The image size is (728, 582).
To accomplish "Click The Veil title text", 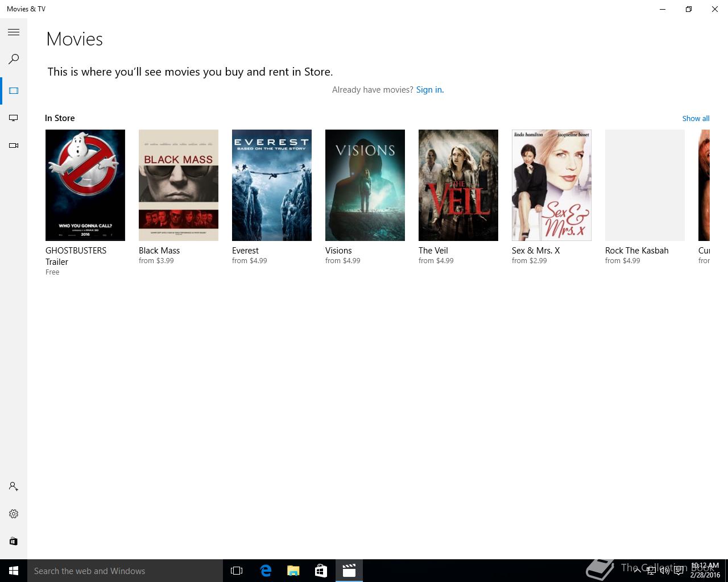I will click(433, 251).
